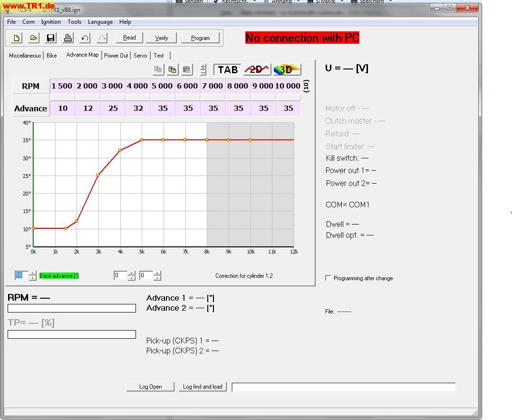Save the ignition file via floppy icon
512x420 pixels.
click(x=51, y=38)
